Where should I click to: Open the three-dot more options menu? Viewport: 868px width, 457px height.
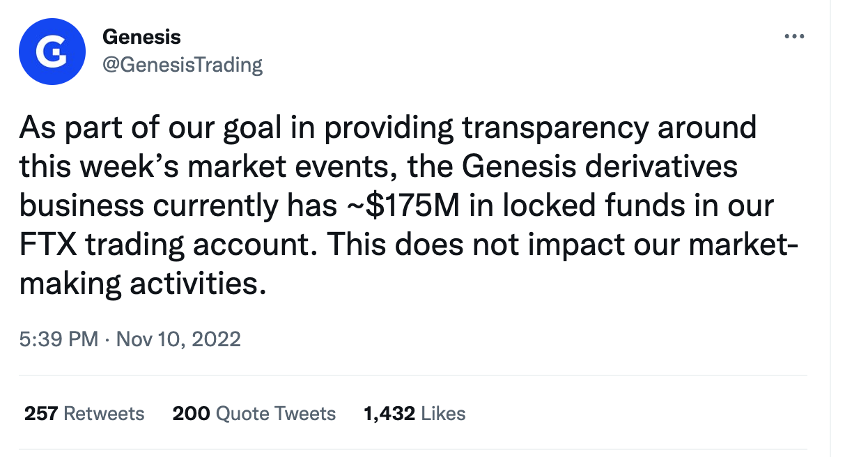(x=794, y=37)
